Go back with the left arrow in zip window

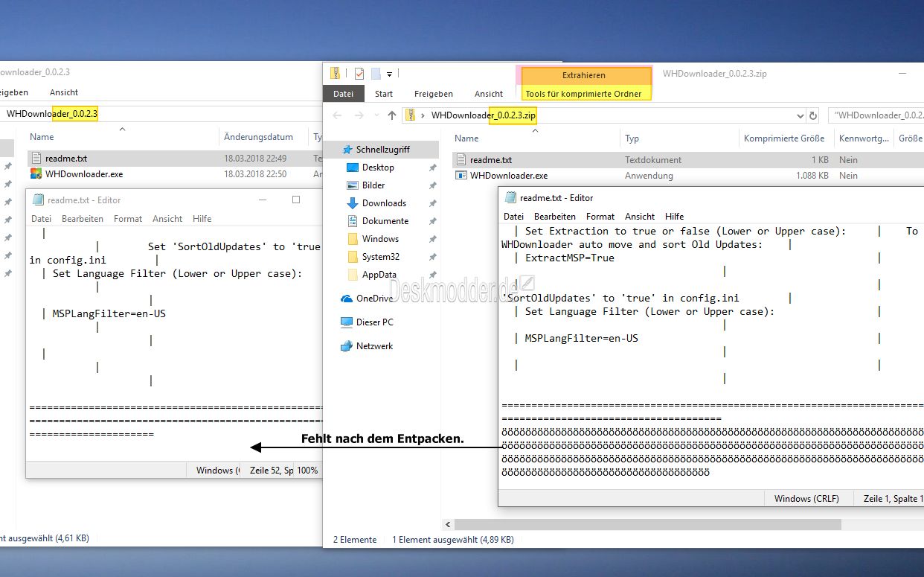coord(337,115)
